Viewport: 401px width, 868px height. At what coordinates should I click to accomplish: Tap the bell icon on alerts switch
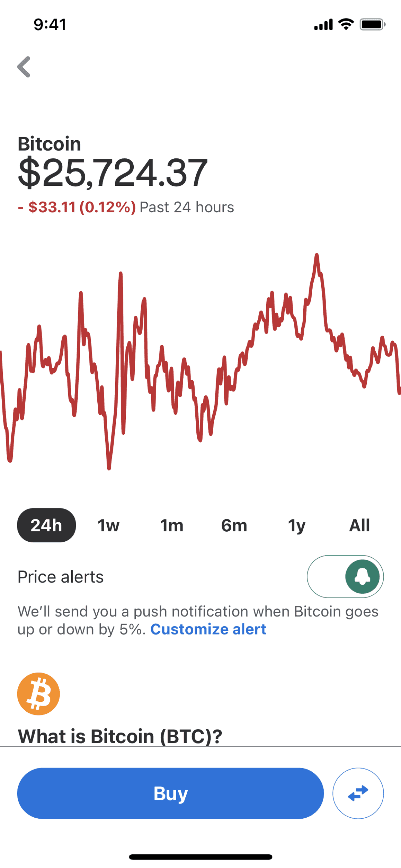(x=362, y=576)
